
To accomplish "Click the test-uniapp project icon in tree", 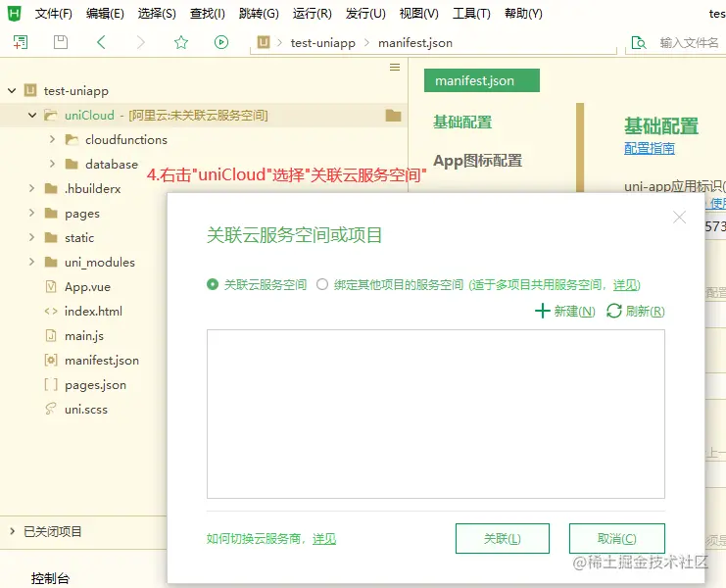I will [30, 90].
